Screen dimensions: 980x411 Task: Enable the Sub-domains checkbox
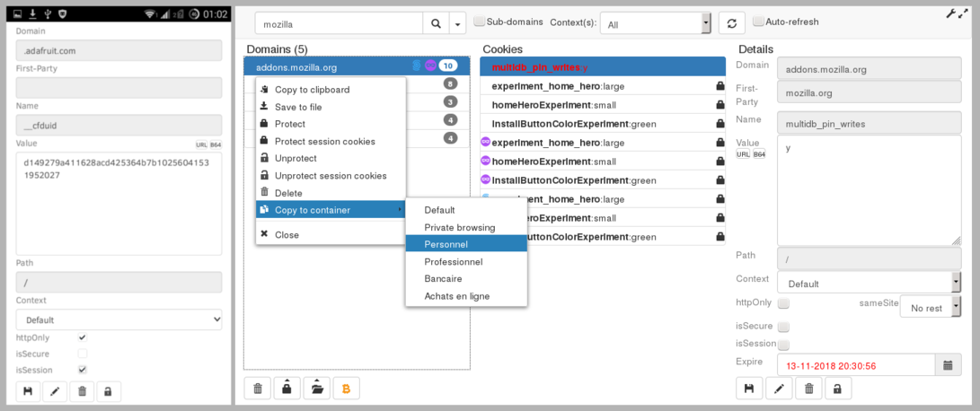coord(480,22)
